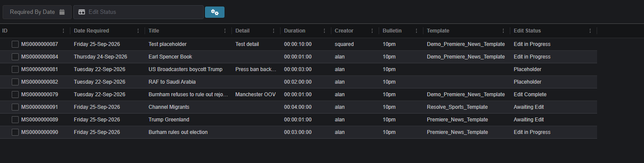
Task: Click title 'US Broadcasters boycott Trump'
Action: tap(185, 69)
